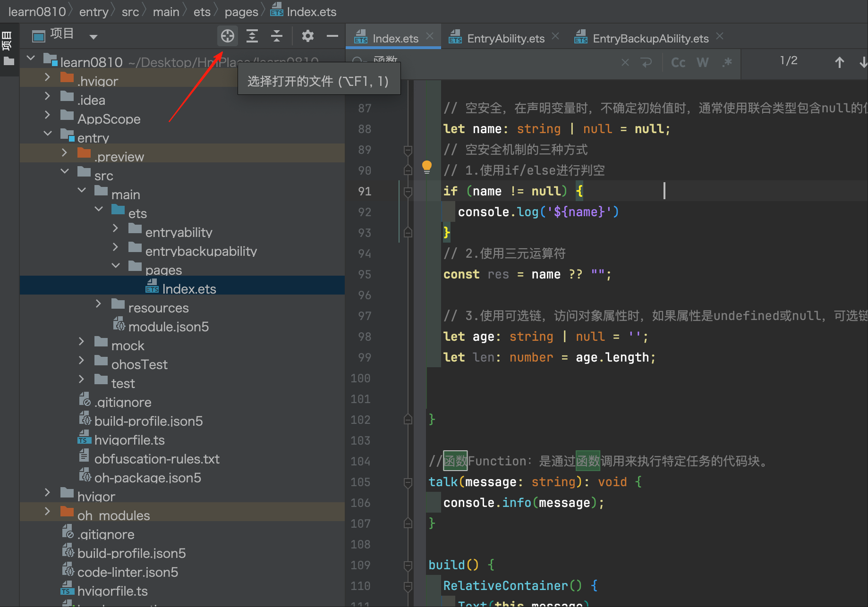The height and width of the screenshot is (607, 868).
Task: Expand the mock folder
Action: point(81,341)
